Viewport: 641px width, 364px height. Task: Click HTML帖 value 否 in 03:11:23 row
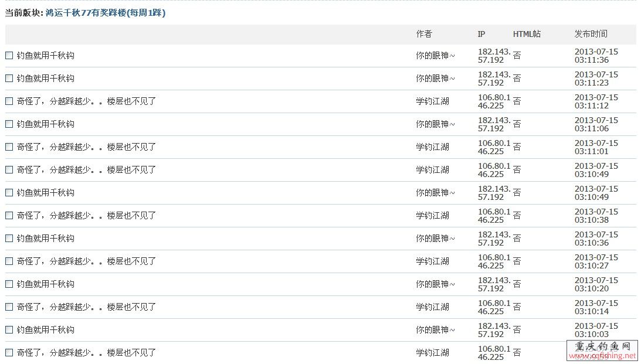(x=517, y=79)
